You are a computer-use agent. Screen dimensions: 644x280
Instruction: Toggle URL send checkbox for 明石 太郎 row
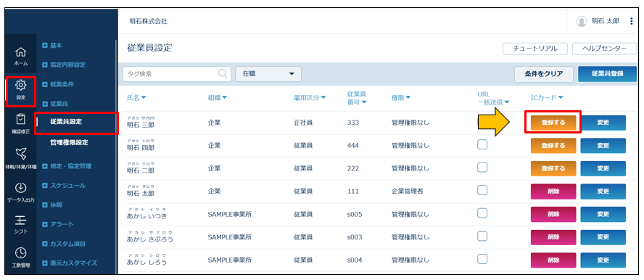tap(482, 190)
